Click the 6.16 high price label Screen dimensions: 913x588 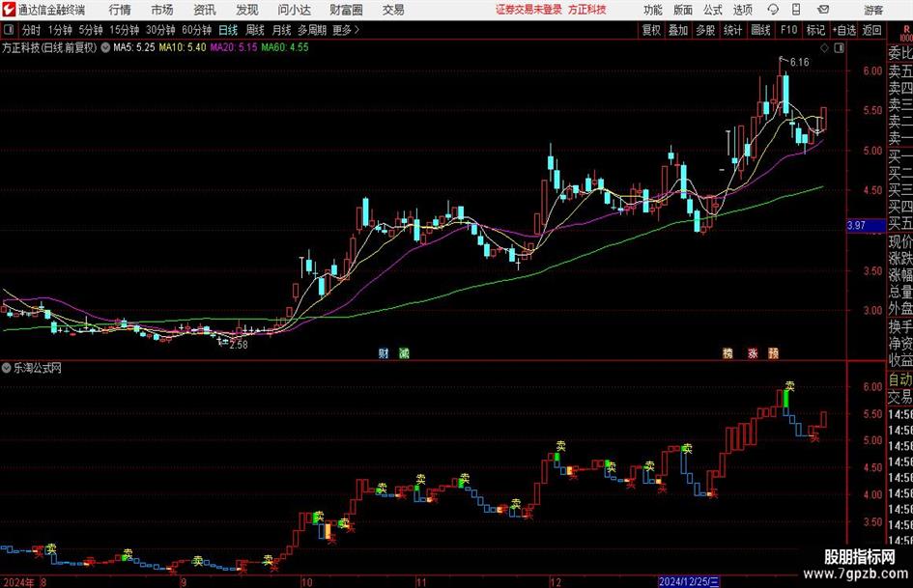pos(799,63)
